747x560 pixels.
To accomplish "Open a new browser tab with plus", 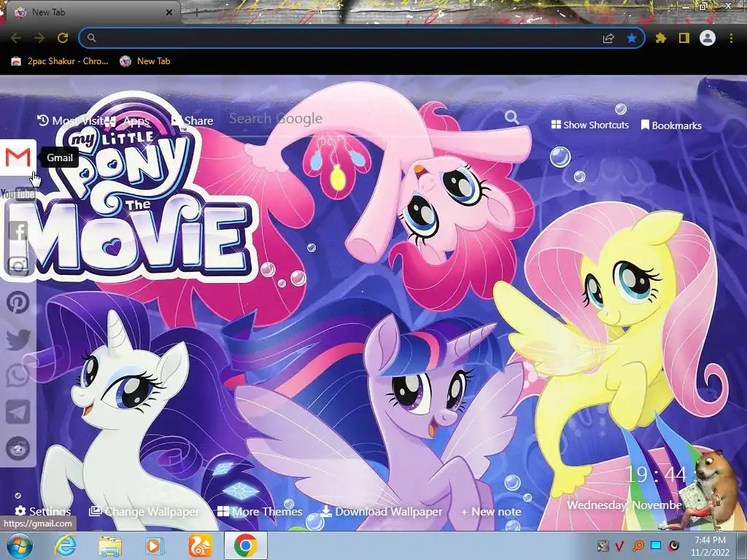I will point(196,13).
